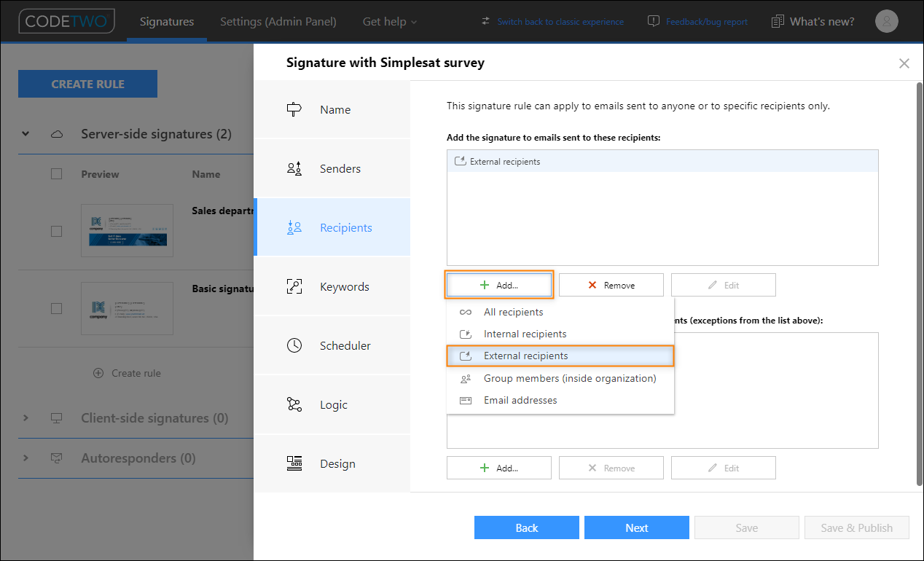Expand the Autoresponders section
The height and width of the screenshot is (561, 924).
[26, 458]
